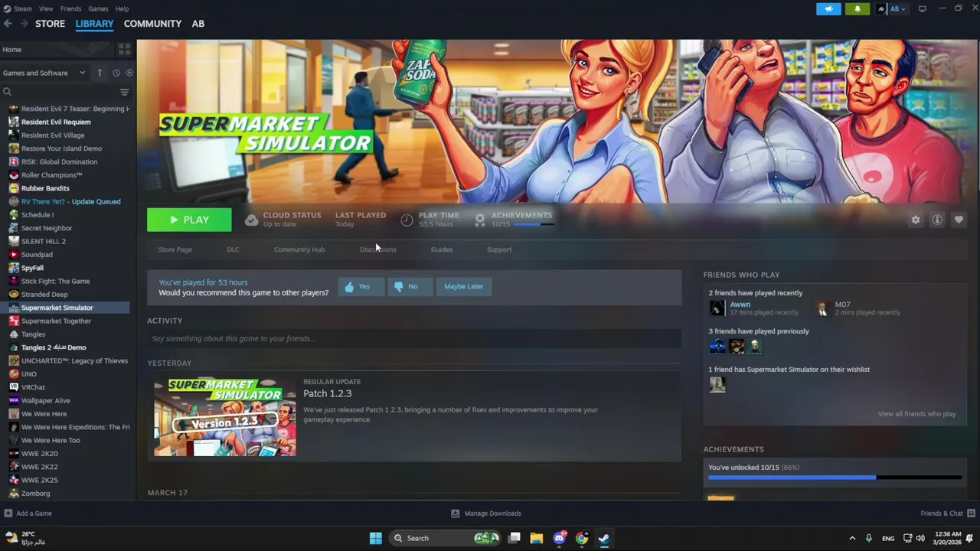Open the AB profile tab

coord(198,24)
